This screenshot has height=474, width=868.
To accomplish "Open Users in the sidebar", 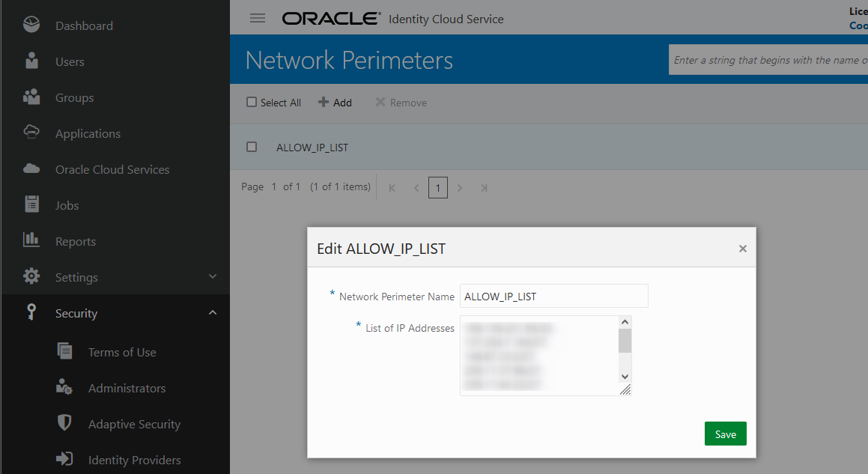I will coord(70,61).
